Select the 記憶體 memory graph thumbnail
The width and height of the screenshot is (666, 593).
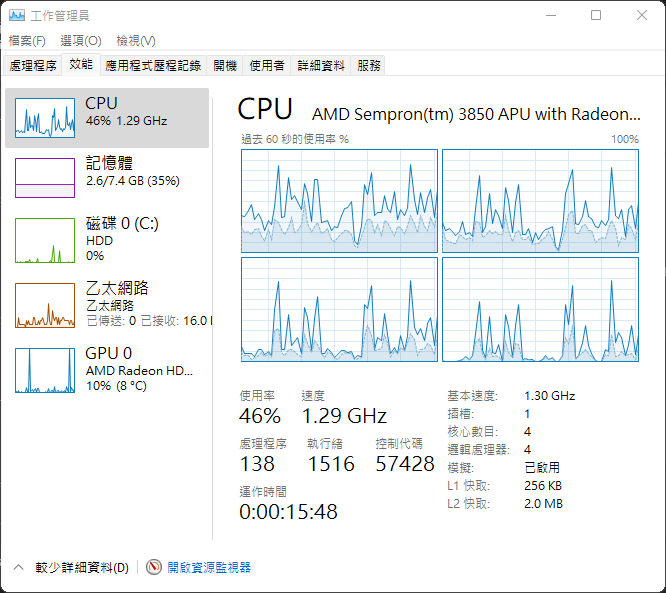[x=45, y=178]
